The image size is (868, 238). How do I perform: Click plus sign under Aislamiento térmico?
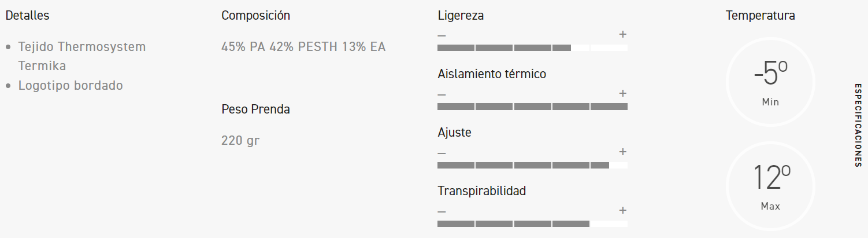622,93
